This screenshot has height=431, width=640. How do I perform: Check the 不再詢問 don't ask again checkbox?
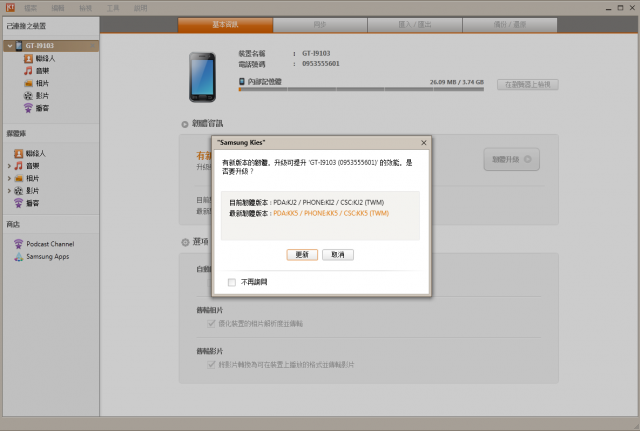pyautogui.click(x=232, y=282)
